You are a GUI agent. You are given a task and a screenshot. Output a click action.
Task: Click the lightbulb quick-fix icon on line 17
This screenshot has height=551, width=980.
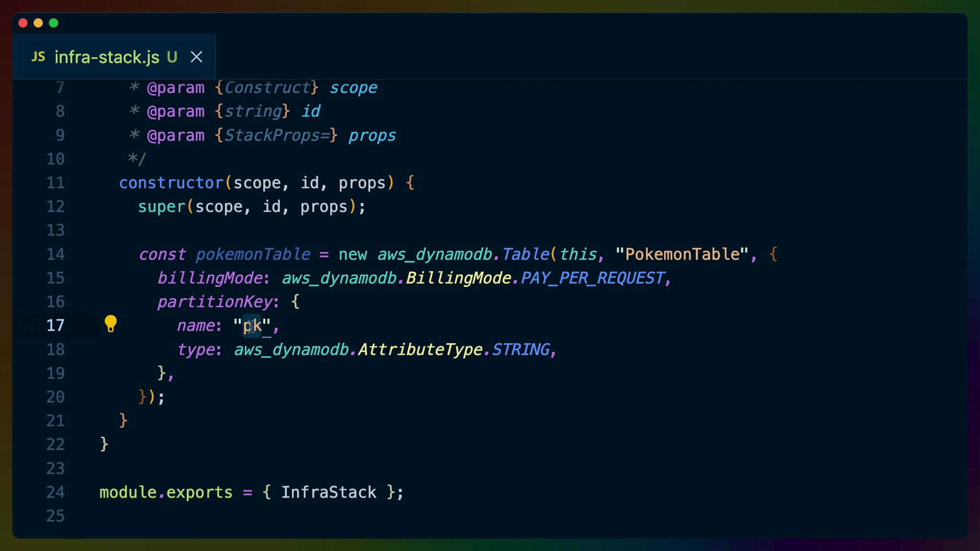point(111,324)
